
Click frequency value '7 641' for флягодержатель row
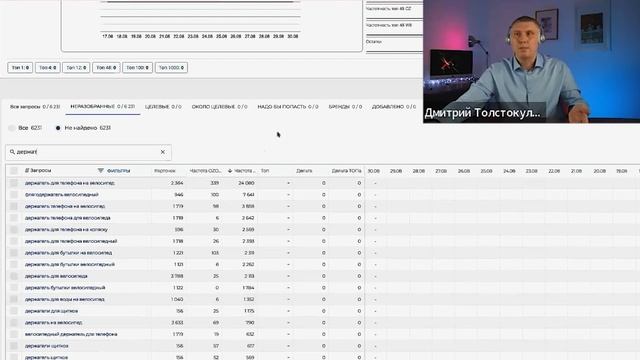tap(249, 195)
